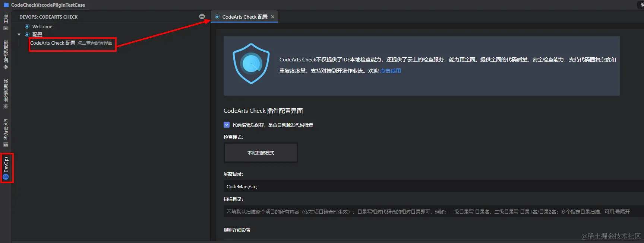Follow the 点击试用 link
This screenshot has width=644, height=243.
coord(390,71)
